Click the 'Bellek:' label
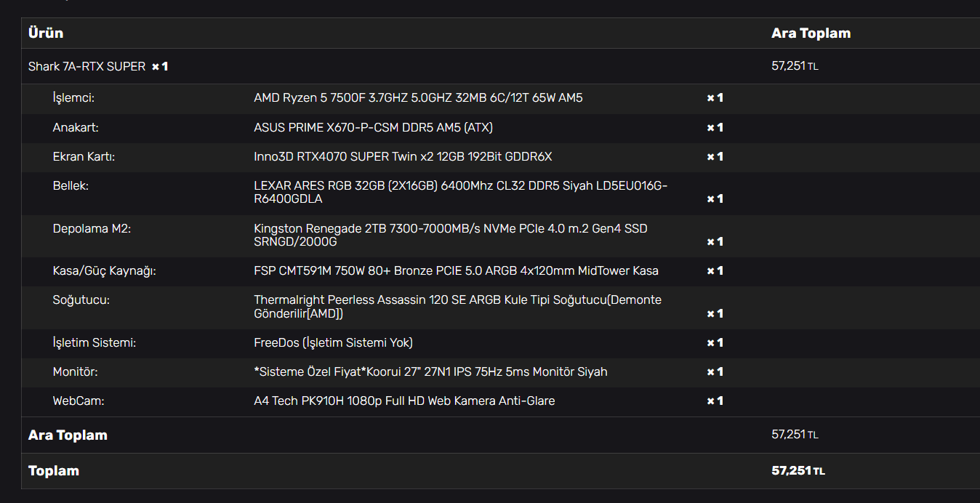The height and width of the screenshot is (503, 980). 71,185
